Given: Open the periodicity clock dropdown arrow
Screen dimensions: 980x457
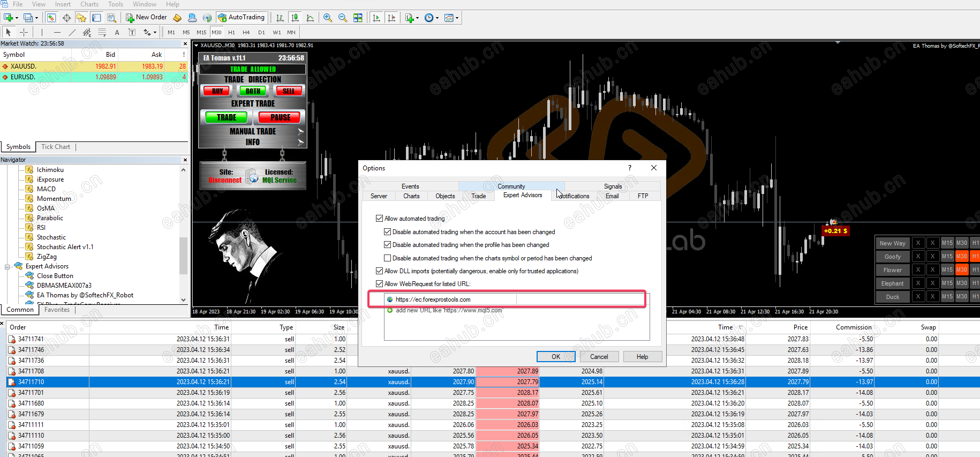Looking at the screenshot, I should [x=437, y=18].
